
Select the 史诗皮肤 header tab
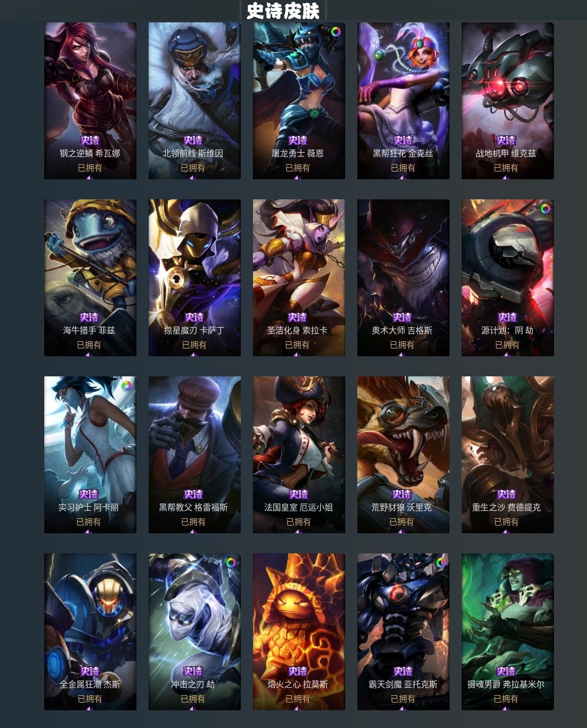click(283, 11)
